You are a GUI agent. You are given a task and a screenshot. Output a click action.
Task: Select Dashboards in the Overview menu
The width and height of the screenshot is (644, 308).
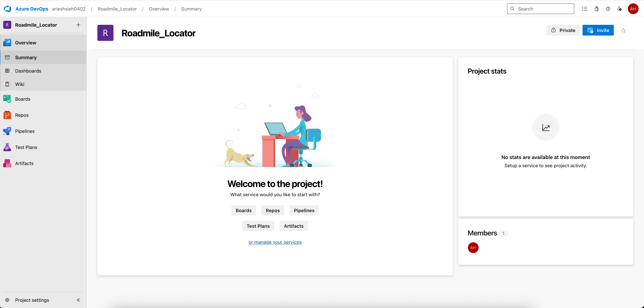point(28,71)
